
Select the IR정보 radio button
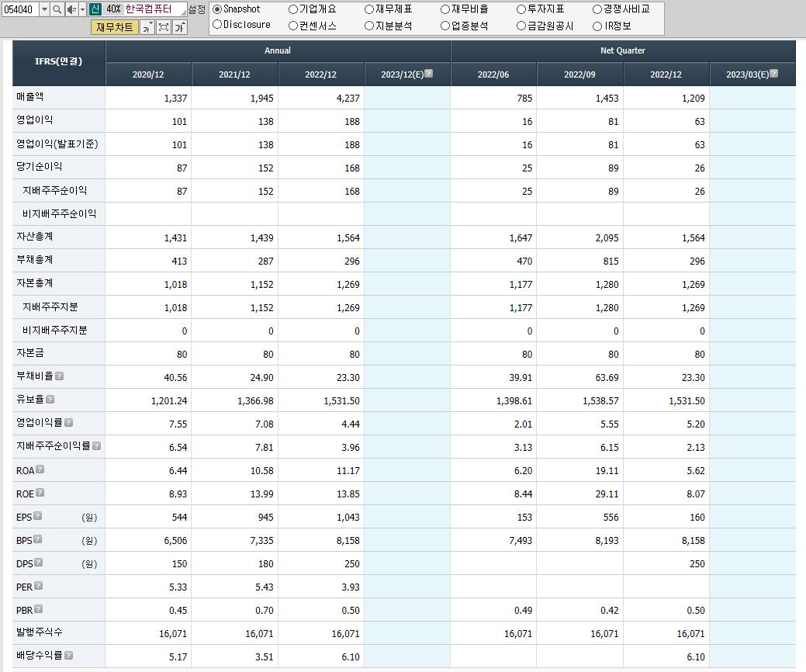click(597, 26)
